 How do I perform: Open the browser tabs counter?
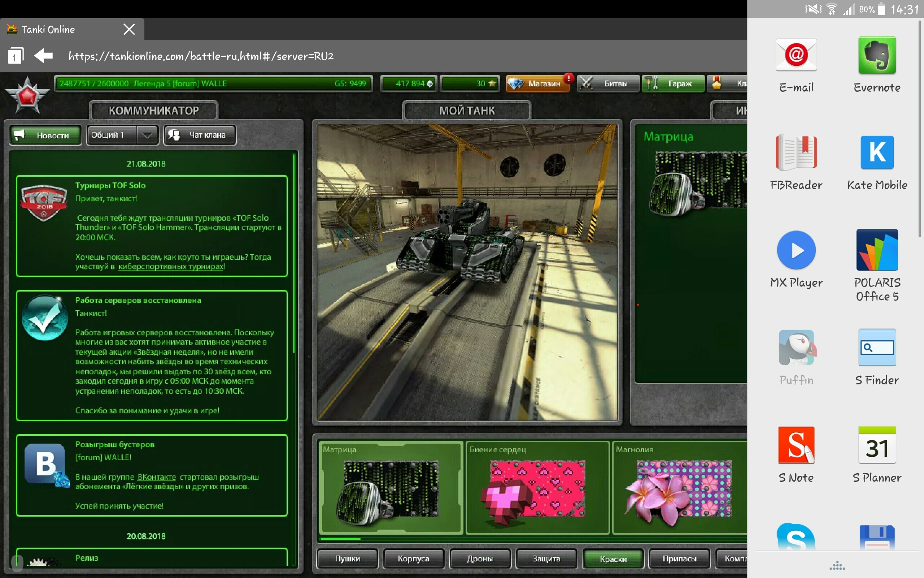point(15,56)
